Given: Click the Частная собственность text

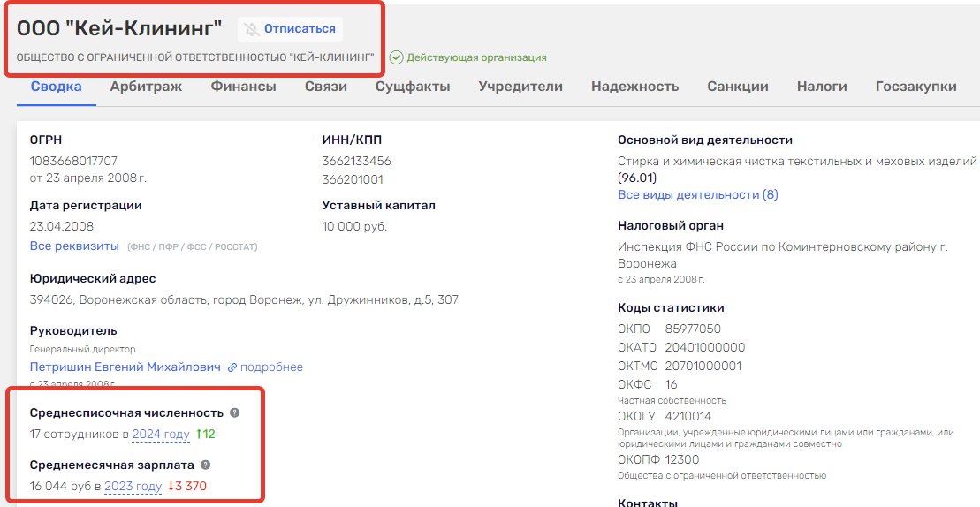Looking at the screenshot, I should click(672, 400).
